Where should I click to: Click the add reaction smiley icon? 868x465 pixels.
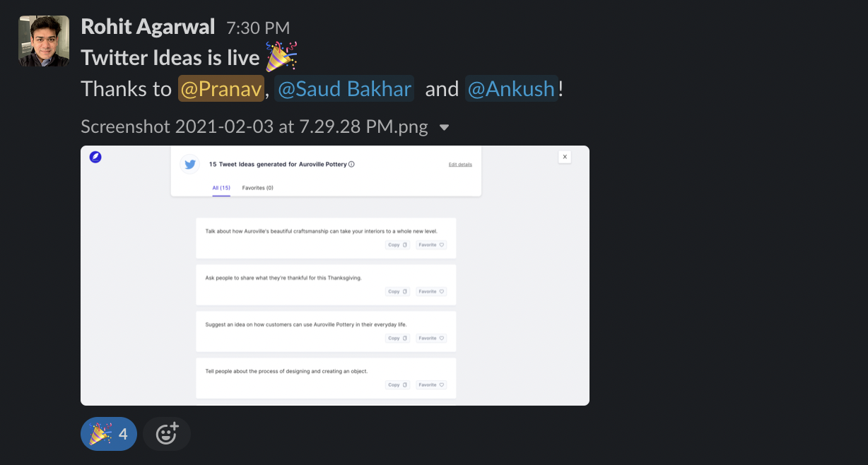(x=167, y=434)
